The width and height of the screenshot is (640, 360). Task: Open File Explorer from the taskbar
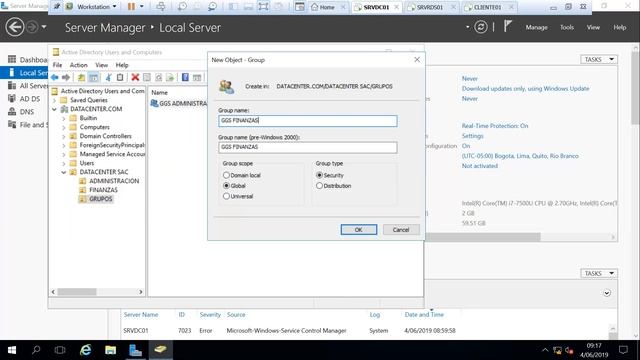tap(110, 350)
